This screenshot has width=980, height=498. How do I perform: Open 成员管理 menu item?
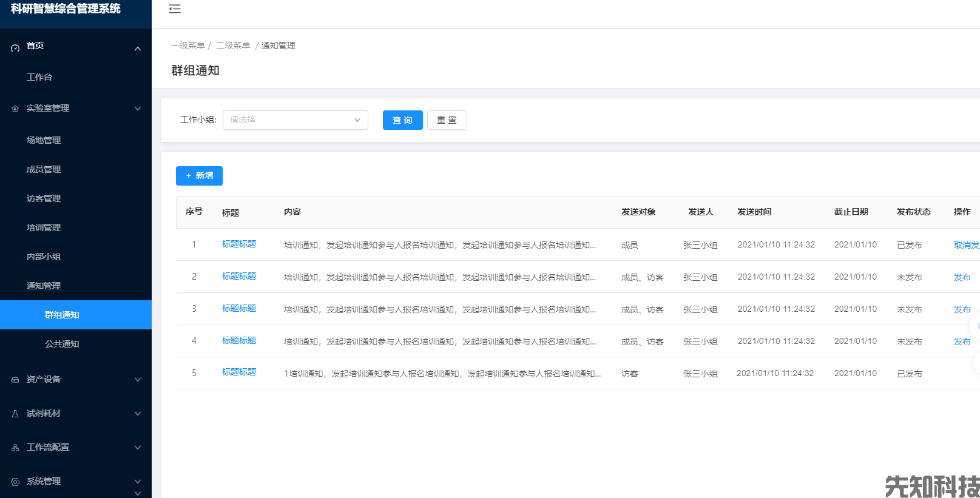coord(44,169)
